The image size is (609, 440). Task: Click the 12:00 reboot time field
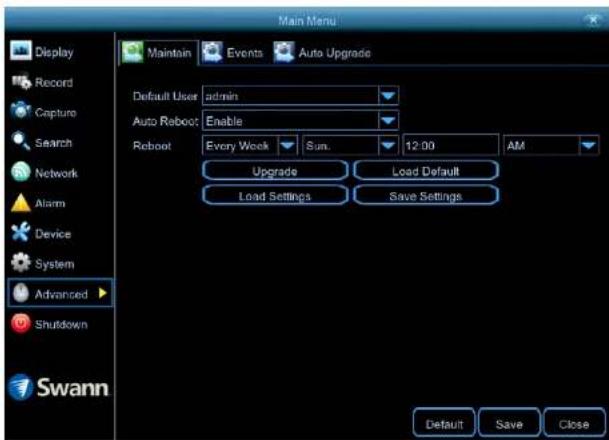click(451, 146)
